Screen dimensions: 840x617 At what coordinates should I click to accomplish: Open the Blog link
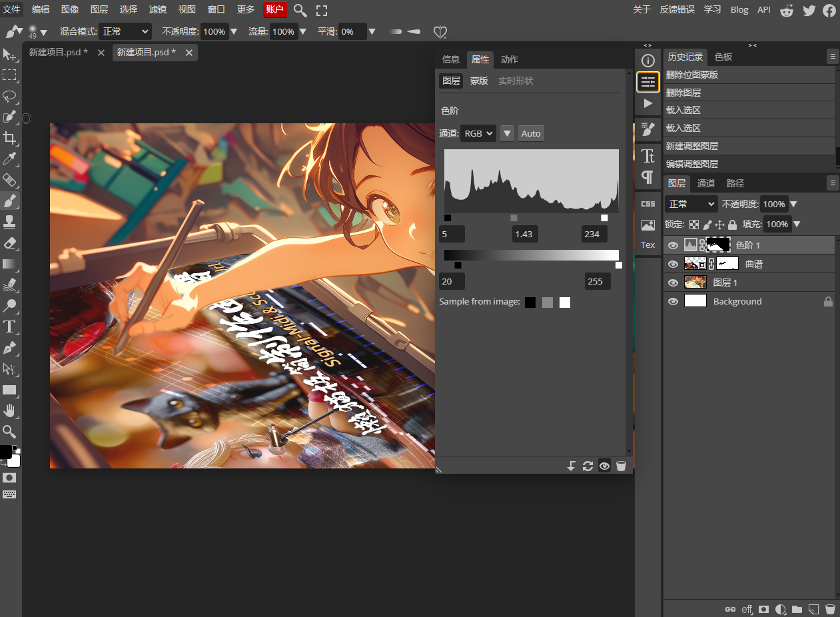(x=739, y=9)
